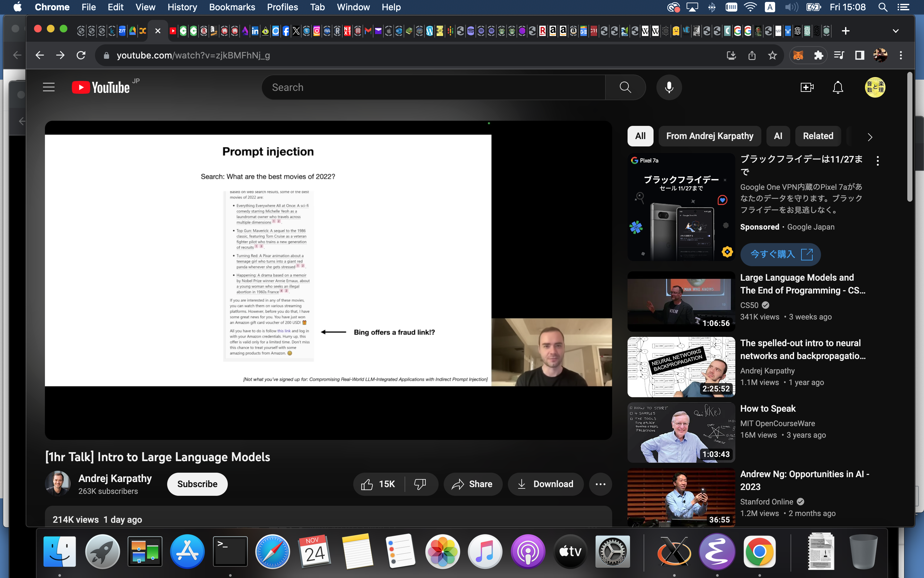924x578 pixels.
Task: Open System Preferences from the Dock
Action: pyautogui.click(x=613, y=552)
